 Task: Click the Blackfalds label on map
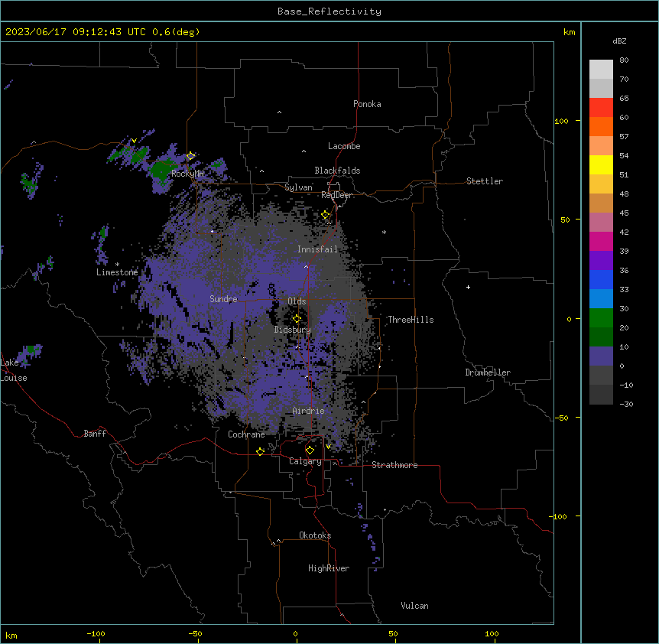337,171
